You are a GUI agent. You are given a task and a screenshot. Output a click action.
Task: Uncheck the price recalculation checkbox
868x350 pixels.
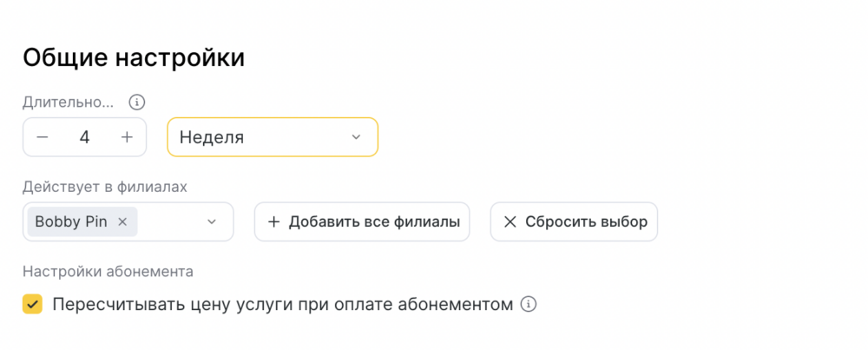(x=33, y=304)
